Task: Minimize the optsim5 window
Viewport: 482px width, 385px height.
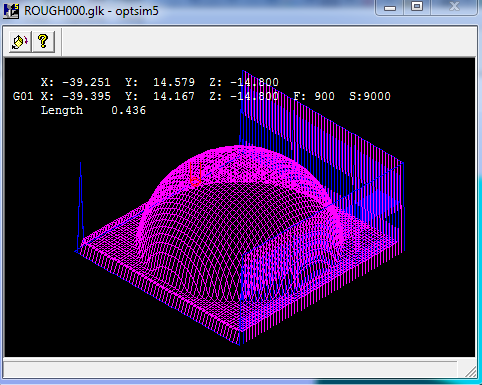Action: 389,7
